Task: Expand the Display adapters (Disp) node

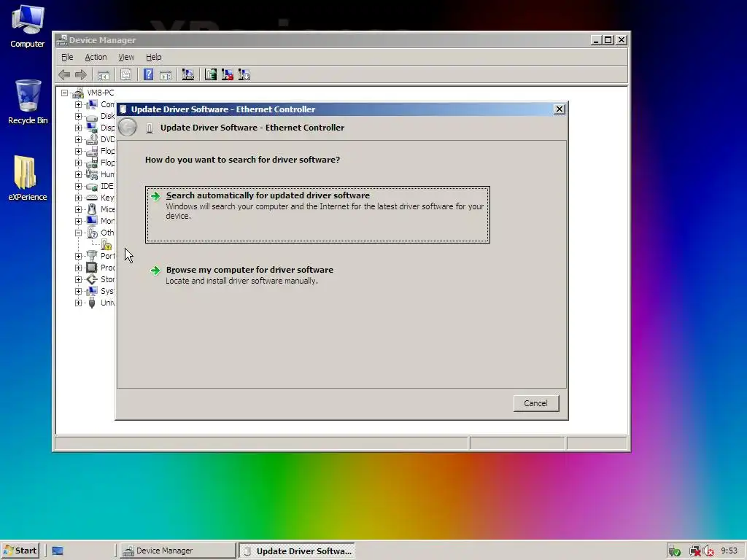Action: pyautogui.click(x=78, y=128)
